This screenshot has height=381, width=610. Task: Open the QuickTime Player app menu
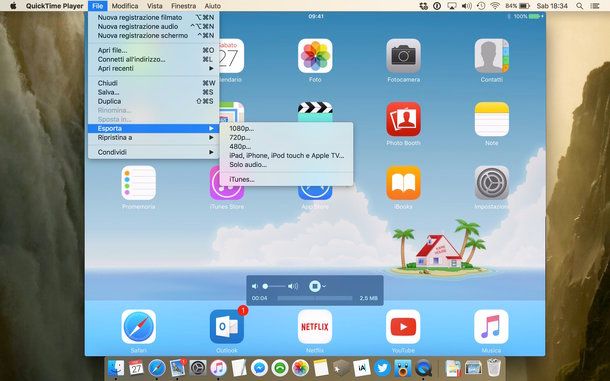coord(54,6)
